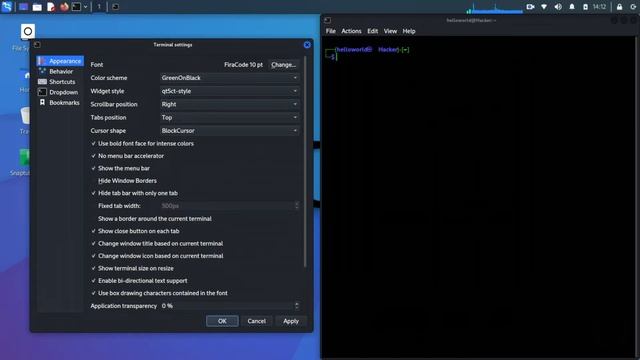Image resolution: width=640 pixels, height=360 pixels.
Task: Enable Hide Window Borders checkbox
Action: 123,180
